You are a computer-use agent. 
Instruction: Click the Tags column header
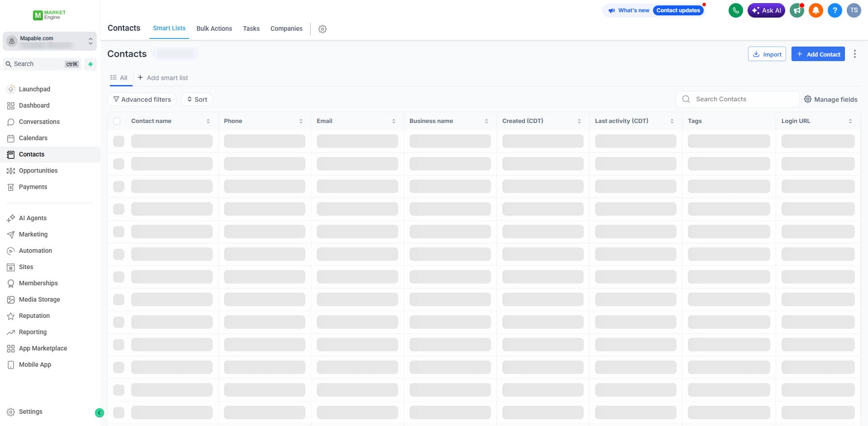695,121
